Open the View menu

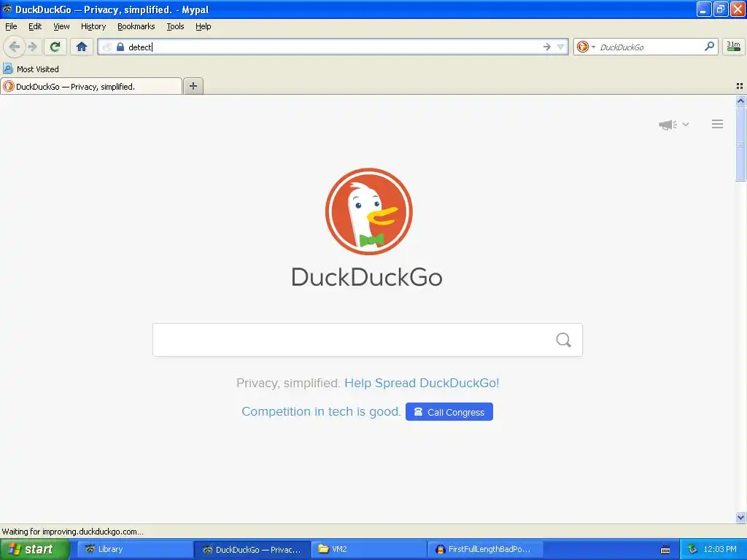(61, 26)
